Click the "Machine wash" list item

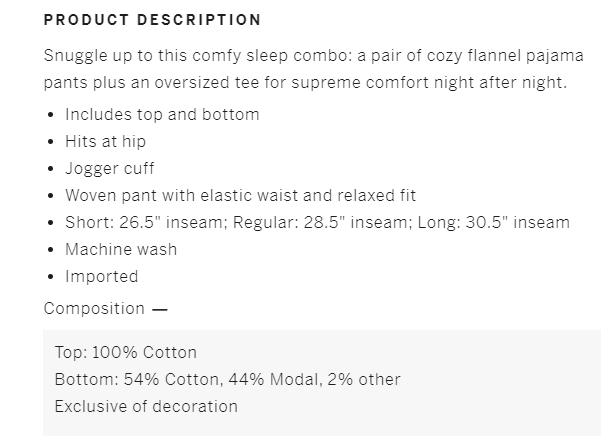tap(120, 249)
